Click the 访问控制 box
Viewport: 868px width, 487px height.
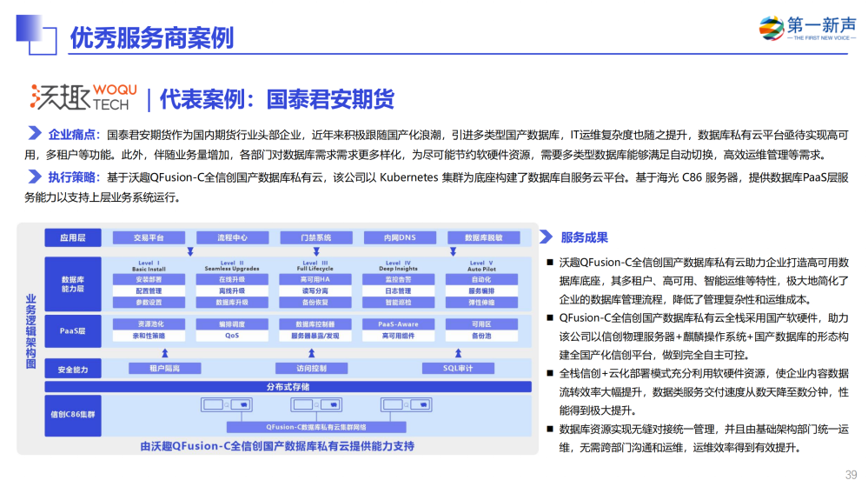(x=312, y=369)
